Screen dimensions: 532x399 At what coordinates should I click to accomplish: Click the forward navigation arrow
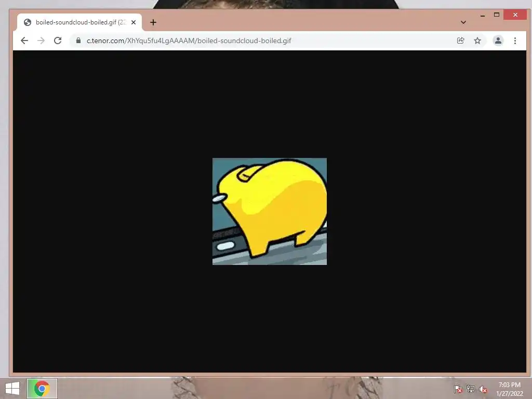tap(41, 41)
